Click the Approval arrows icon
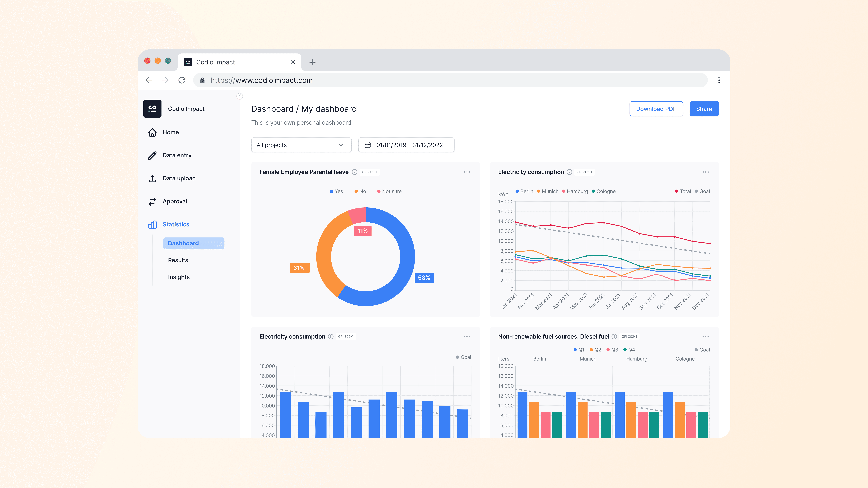The width and height of the screenshot is (868, 488). point(152,201)
